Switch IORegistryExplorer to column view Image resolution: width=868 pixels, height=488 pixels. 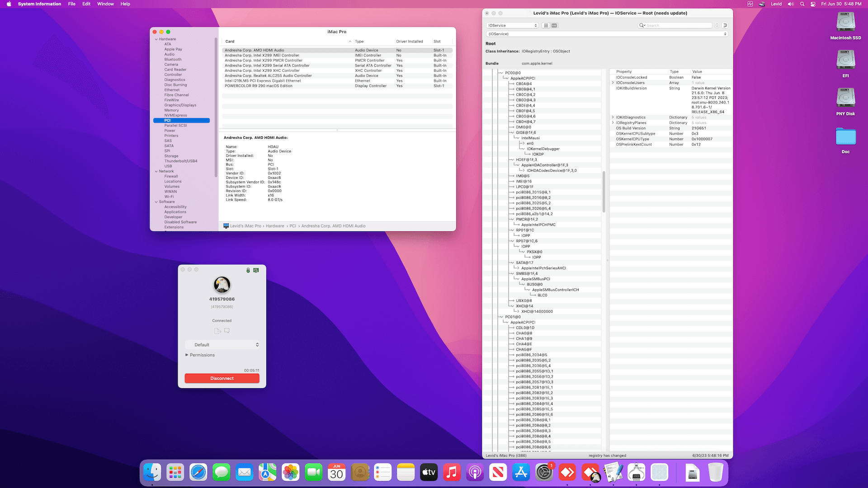tap(554, 25)
